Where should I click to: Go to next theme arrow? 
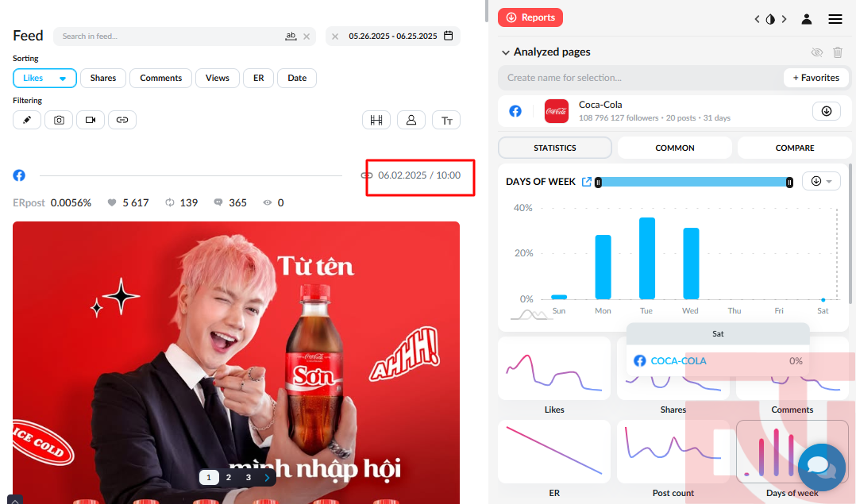click(x=784, y=19)
